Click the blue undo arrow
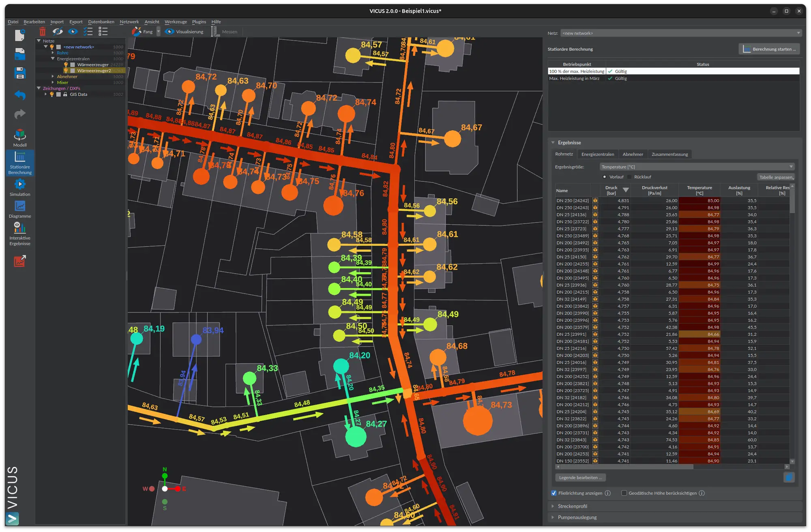This screenshot has height=532, width=811. coord(19,95)
